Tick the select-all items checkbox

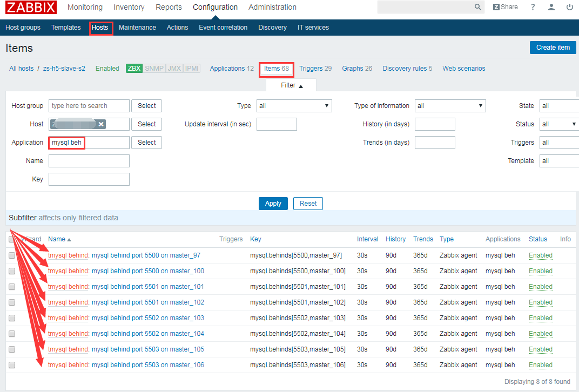click(12, 239)
